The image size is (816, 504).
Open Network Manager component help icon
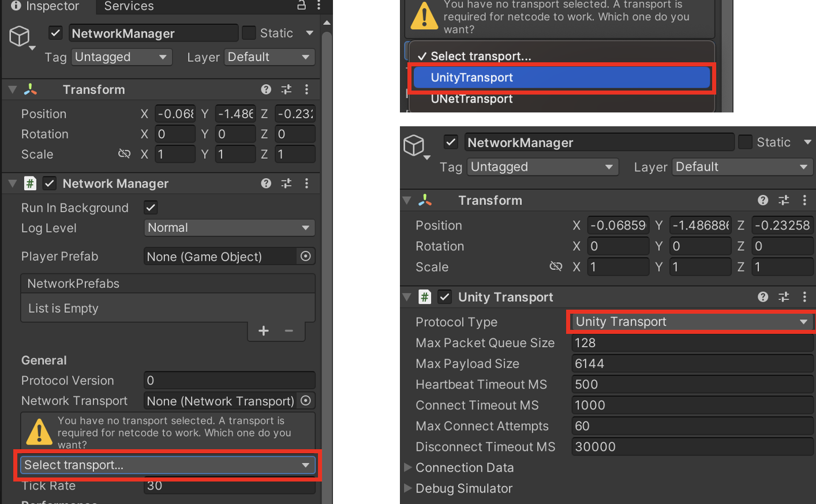click(x=266, y=183)
